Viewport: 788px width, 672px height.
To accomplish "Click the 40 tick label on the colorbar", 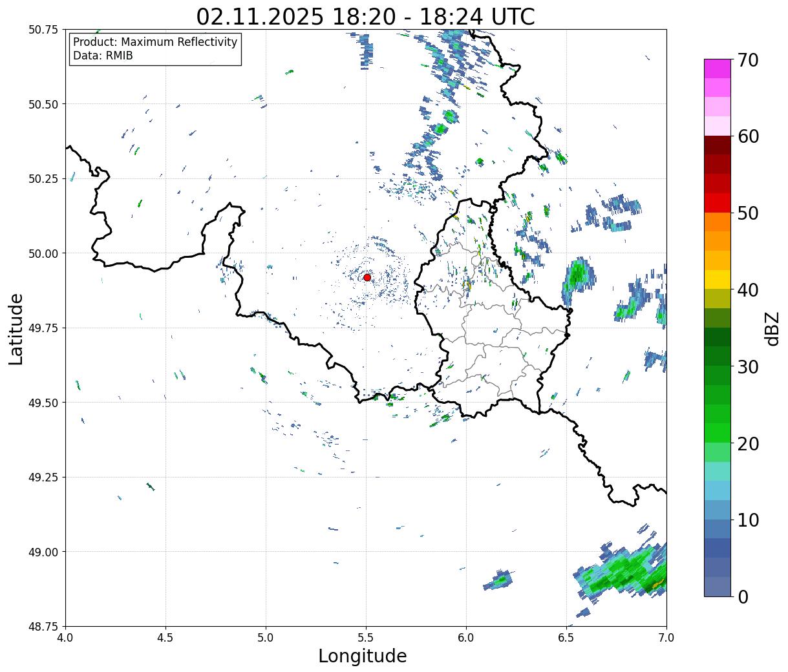I will pos(747,290).
